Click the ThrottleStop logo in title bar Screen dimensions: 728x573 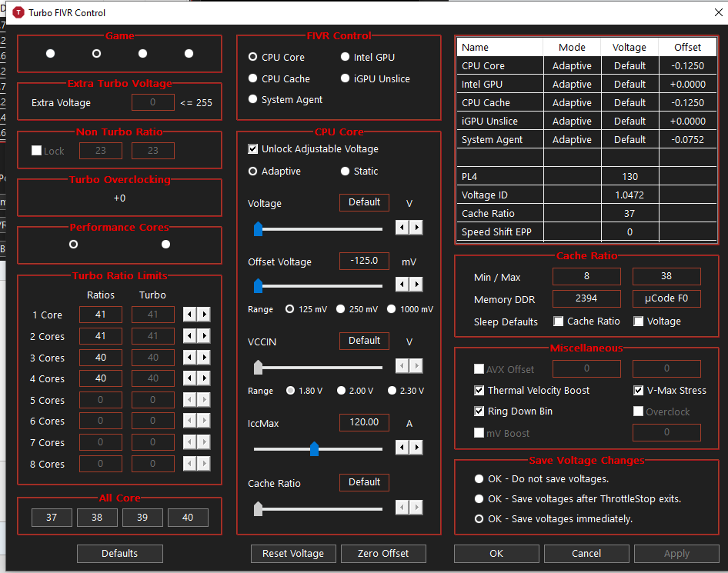pyautogui.click(x=18, y=12)
